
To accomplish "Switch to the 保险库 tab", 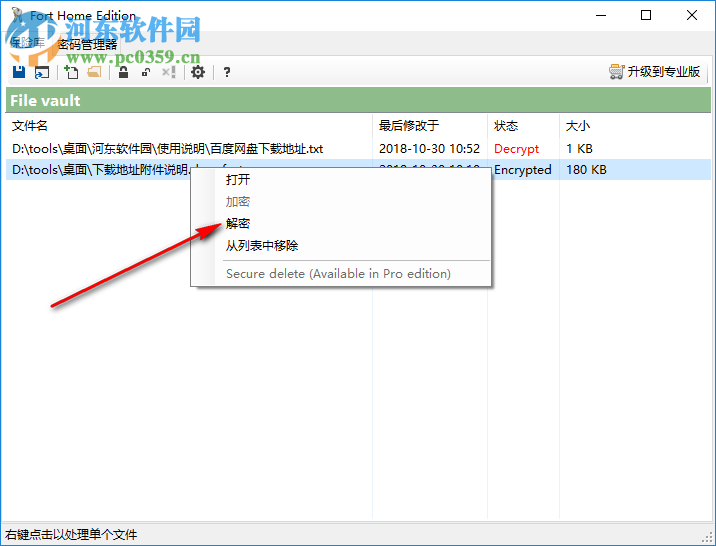I will coord(27,43).
